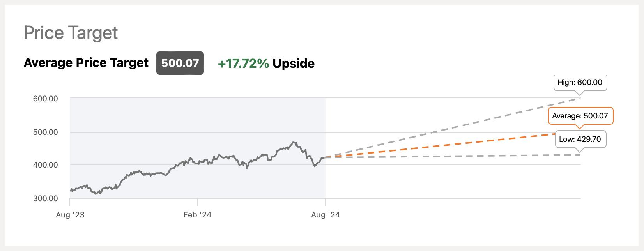
Task: Click the lower gray dashed low forecast line
Action: coord(452,156)
